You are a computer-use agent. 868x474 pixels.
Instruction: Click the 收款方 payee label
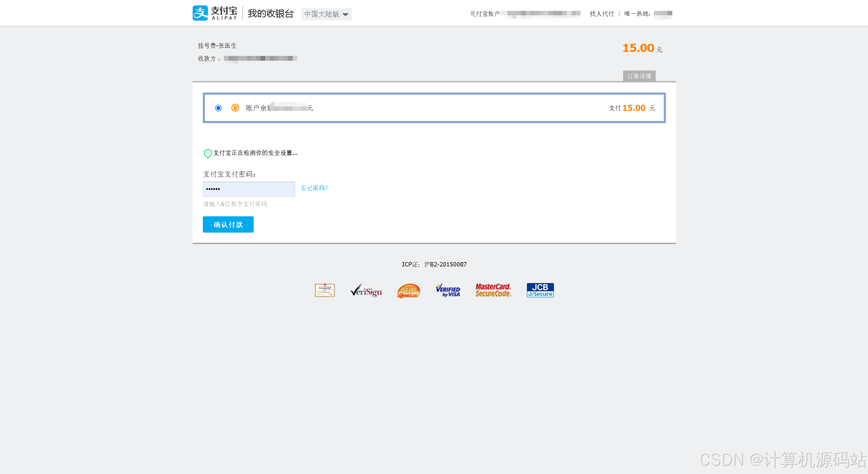(209, 59)
